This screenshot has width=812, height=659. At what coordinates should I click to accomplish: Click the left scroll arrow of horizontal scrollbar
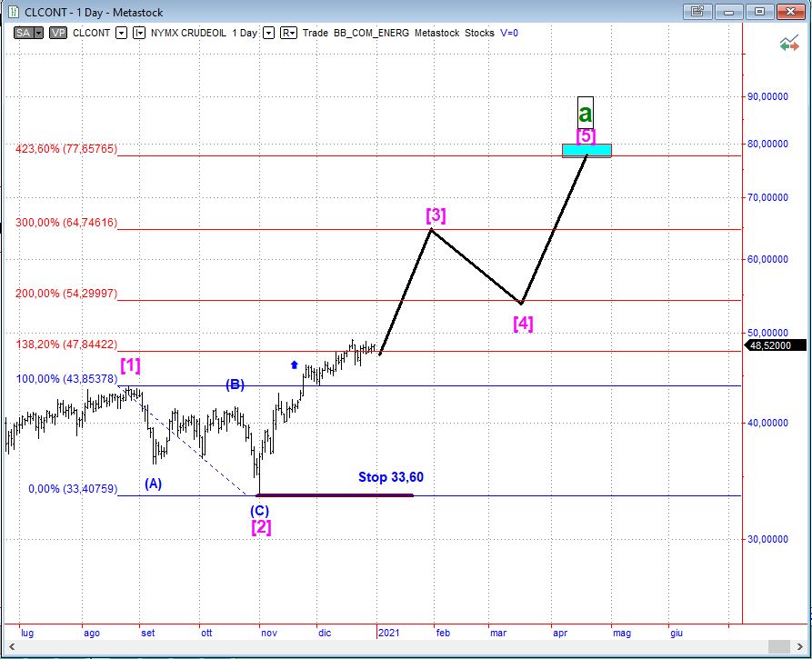[12, 646]
